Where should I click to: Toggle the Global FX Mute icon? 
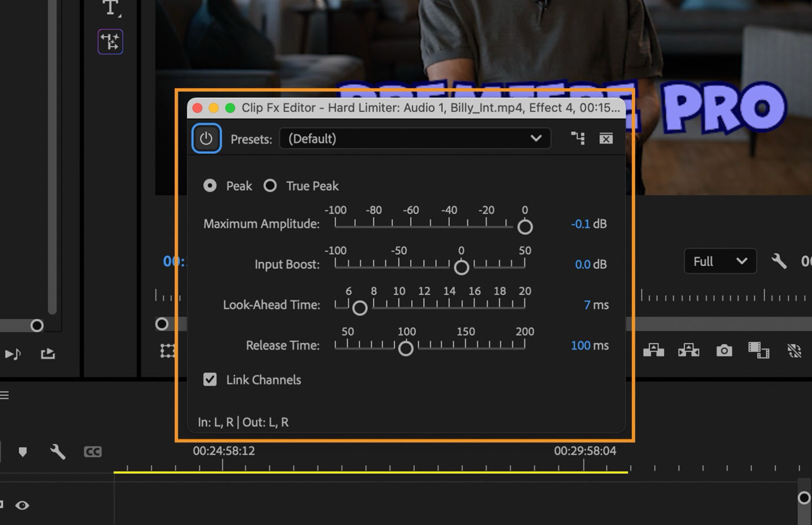click(x=794, y=350)
